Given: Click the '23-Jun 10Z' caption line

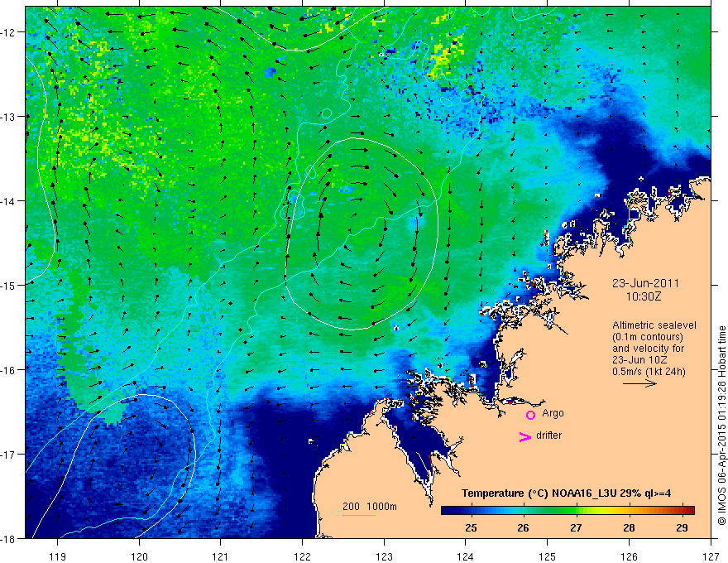Looking at the screenshot, I should tap(639, 360).
